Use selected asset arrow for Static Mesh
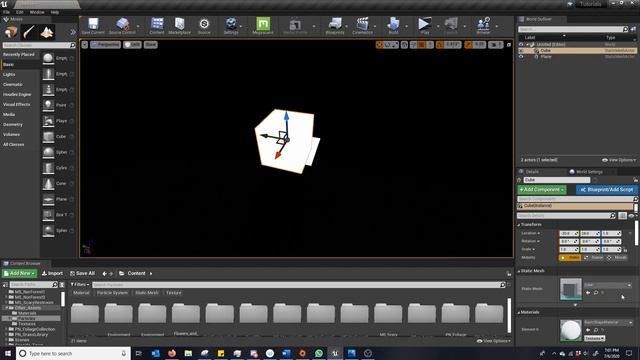This screenshot has width=640, height=360. click(588, 293)
